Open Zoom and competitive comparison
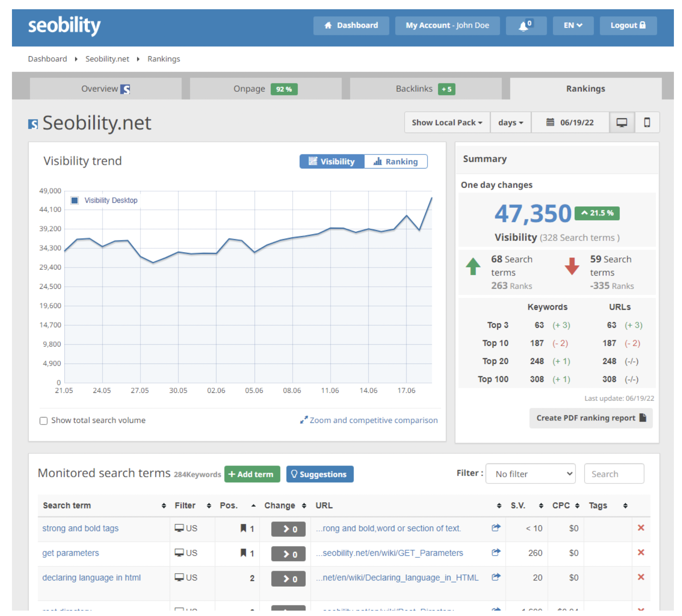Screen dimensions: 682x616 point(369,420)
